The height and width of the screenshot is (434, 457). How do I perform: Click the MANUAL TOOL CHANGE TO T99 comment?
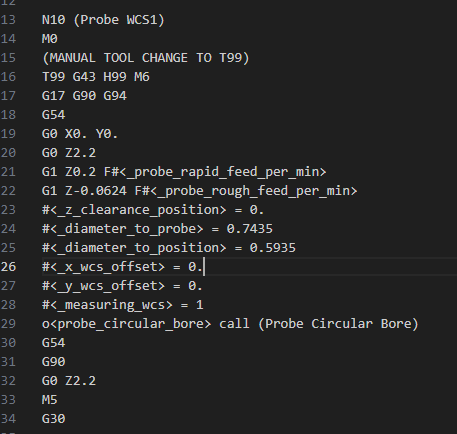[x=146, y=58]
